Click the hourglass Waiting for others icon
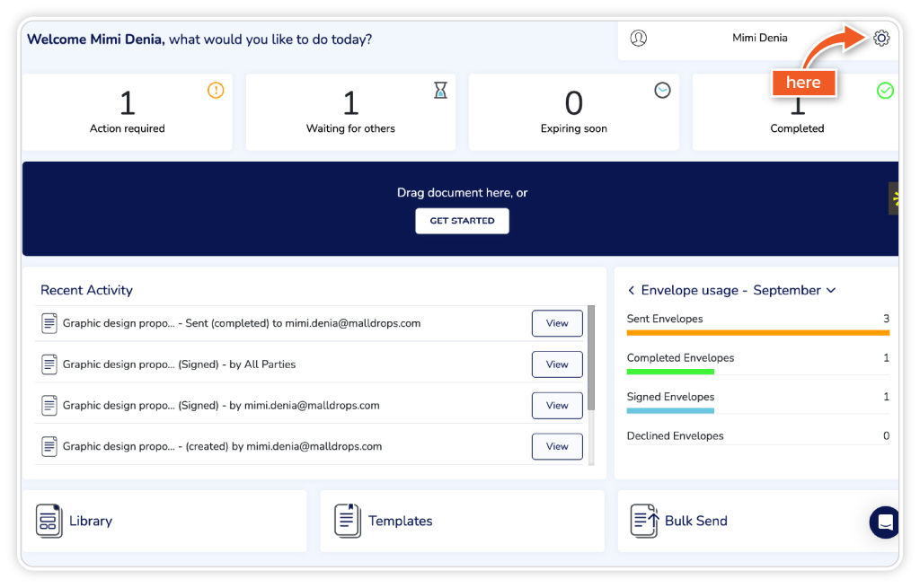The height and width of the screenshot is (588, 920). tap(440, 90)
